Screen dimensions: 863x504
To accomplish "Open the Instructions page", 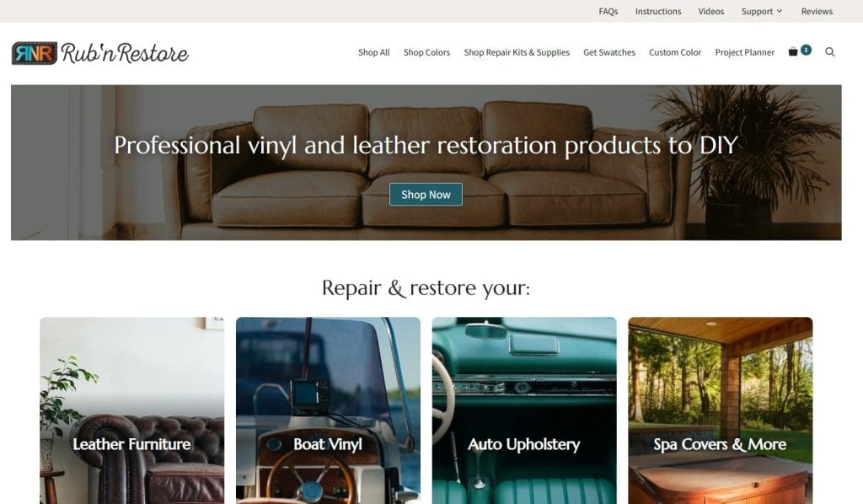I will tap(658, 11).
